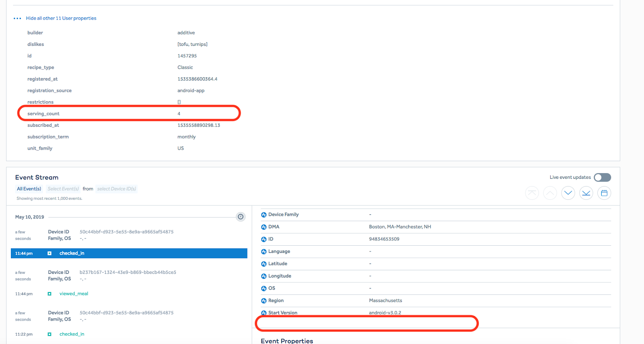The image size is (644, 344).
Task: Open the calendar date picker icon
Action: 604,193
